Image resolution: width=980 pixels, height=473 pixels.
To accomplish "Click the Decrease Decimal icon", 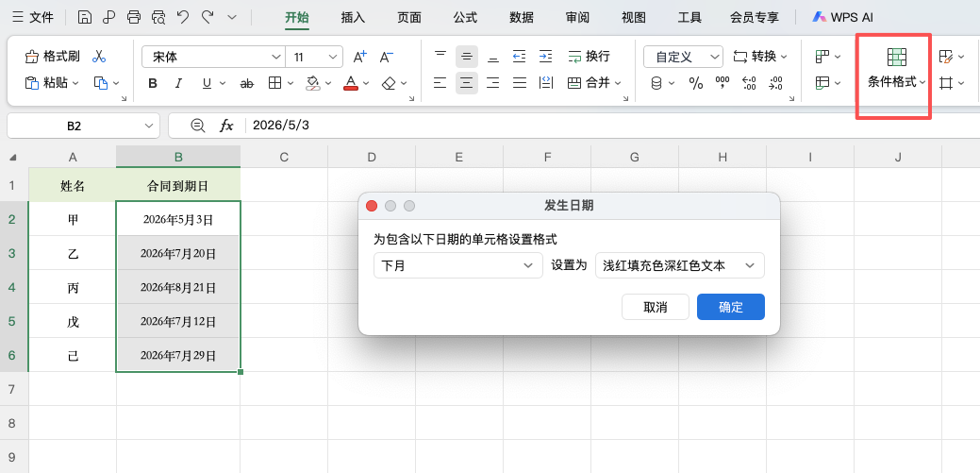I will coord(775,83).
